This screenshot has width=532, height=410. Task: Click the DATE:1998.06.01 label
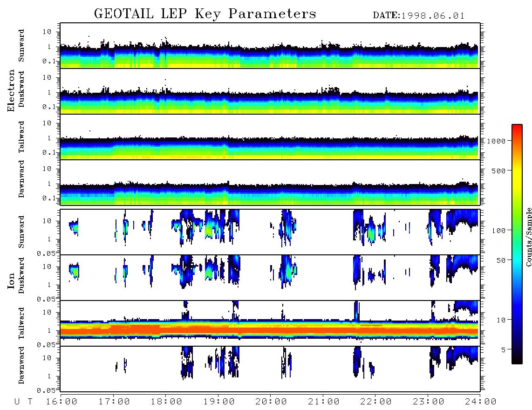click(419, 16)
